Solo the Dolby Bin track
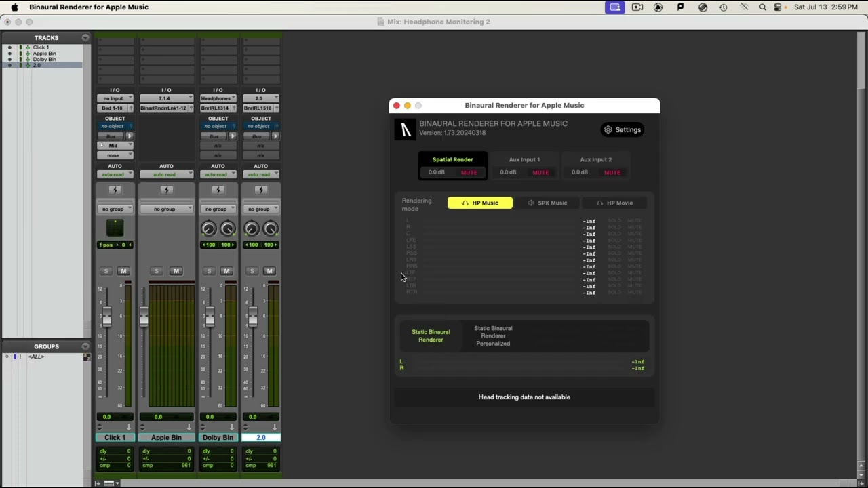This screenshot has width=868, height=488. point(209,271)
